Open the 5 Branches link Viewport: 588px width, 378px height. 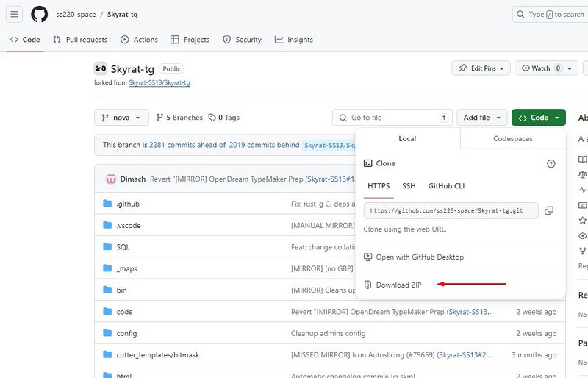179,118
